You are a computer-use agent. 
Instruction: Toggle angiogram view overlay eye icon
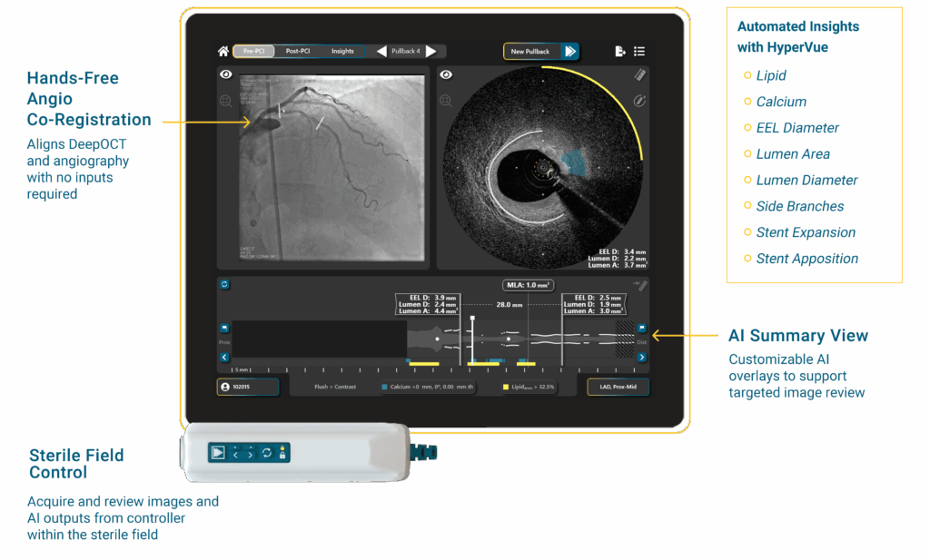225,75
